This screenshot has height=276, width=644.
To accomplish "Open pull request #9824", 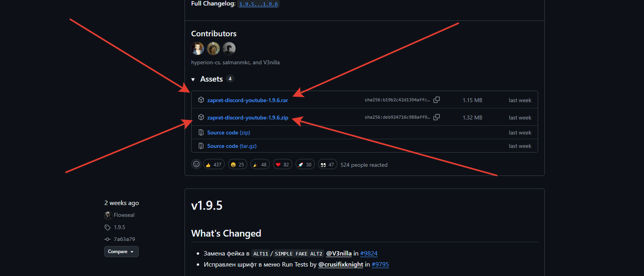I will (x=369, y=253).
